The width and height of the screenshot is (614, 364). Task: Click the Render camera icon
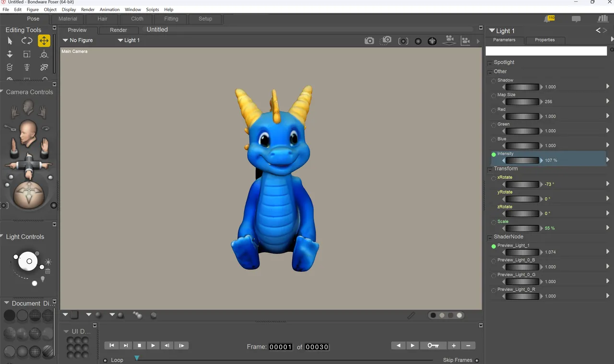point(369,41)
